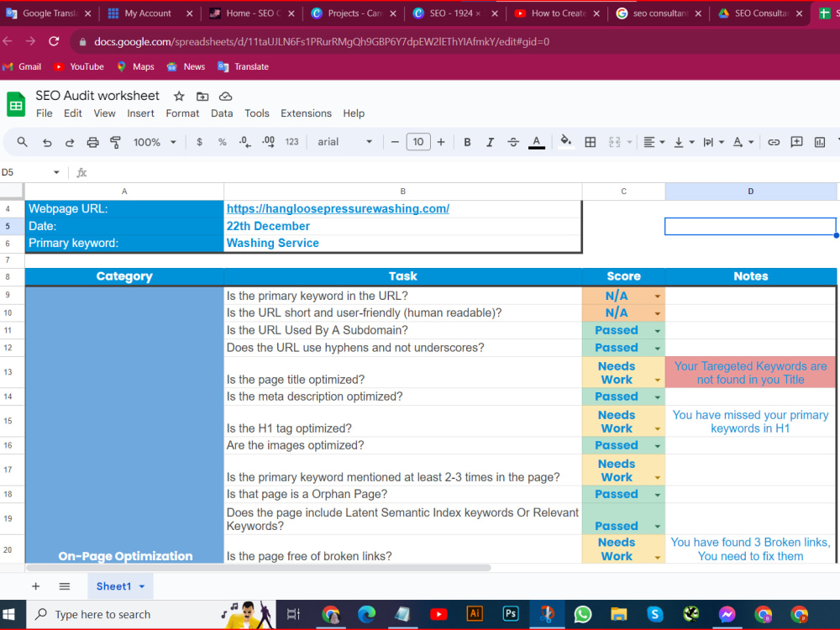Open zoom 100% dropdown
Viewport: 840px width, 630px height.
point(155,142)
